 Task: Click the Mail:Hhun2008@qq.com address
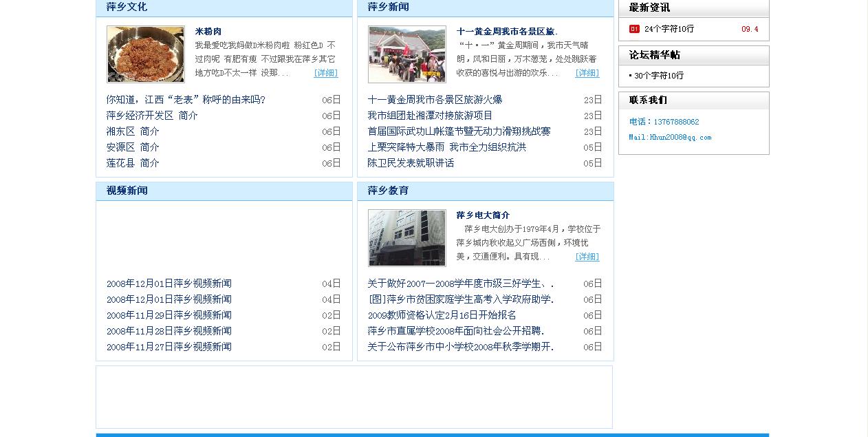(670, 138)
